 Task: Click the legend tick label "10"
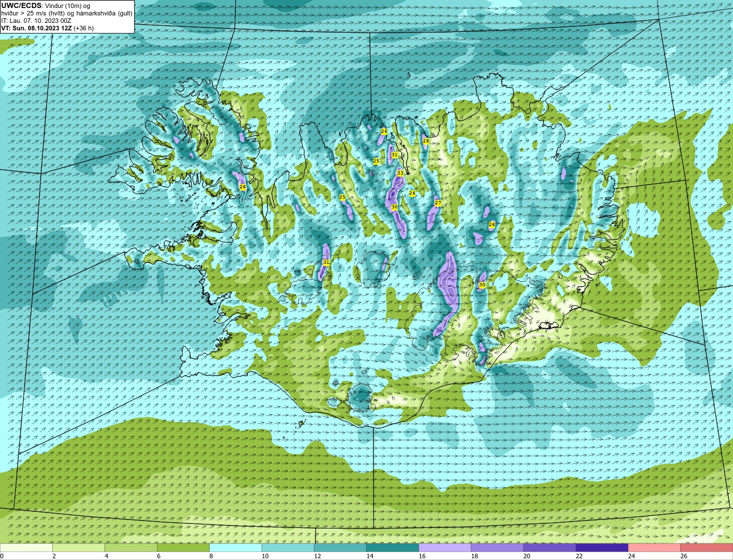click(265, 556)
